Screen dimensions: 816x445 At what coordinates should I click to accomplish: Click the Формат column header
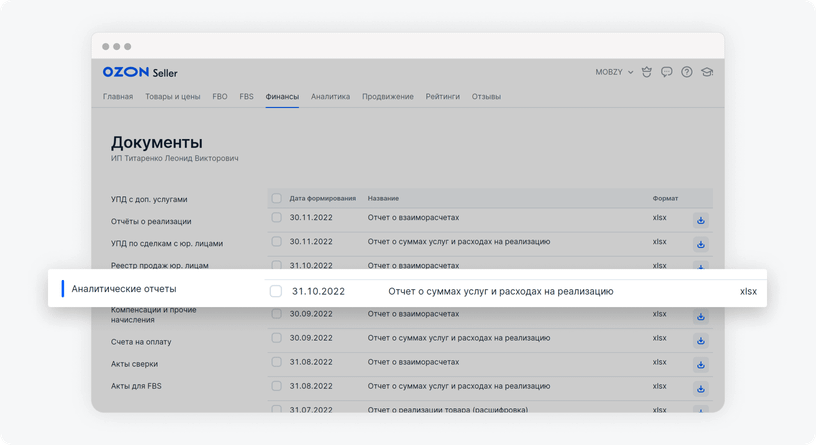point(665,198)
